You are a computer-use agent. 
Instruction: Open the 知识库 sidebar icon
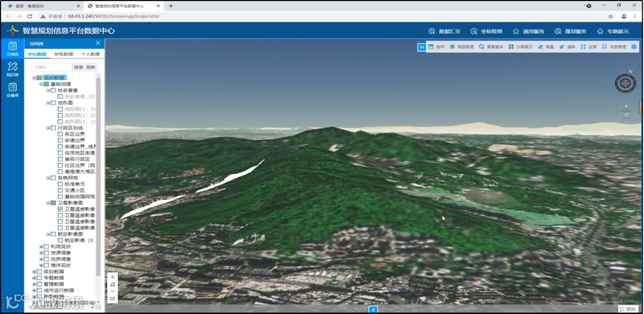click(x=13, y=69)
